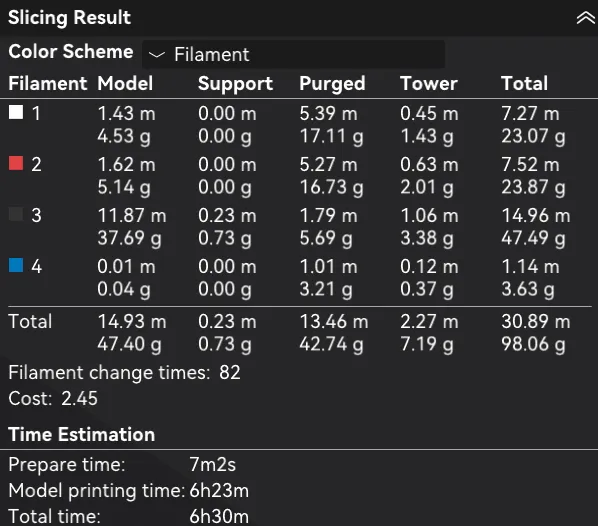
Task: Click the Support column header
Action: click(235, 84)
